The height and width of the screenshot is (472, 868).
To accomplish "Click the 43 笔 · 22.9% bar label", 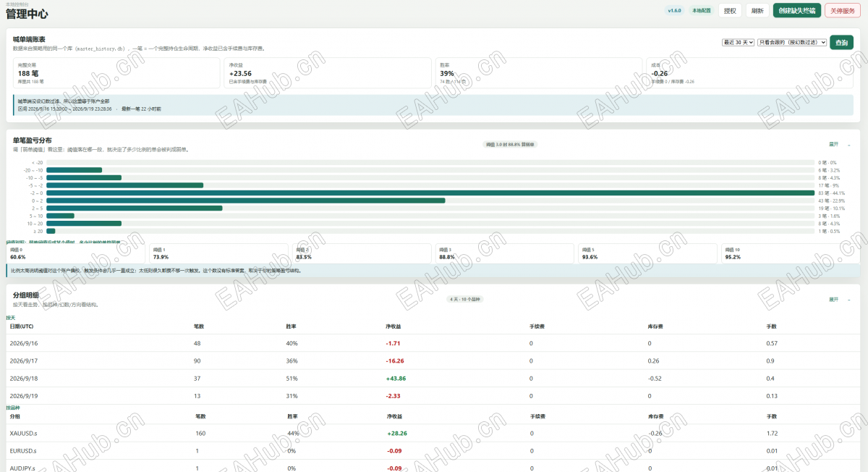I will click(x=831, y=201).
